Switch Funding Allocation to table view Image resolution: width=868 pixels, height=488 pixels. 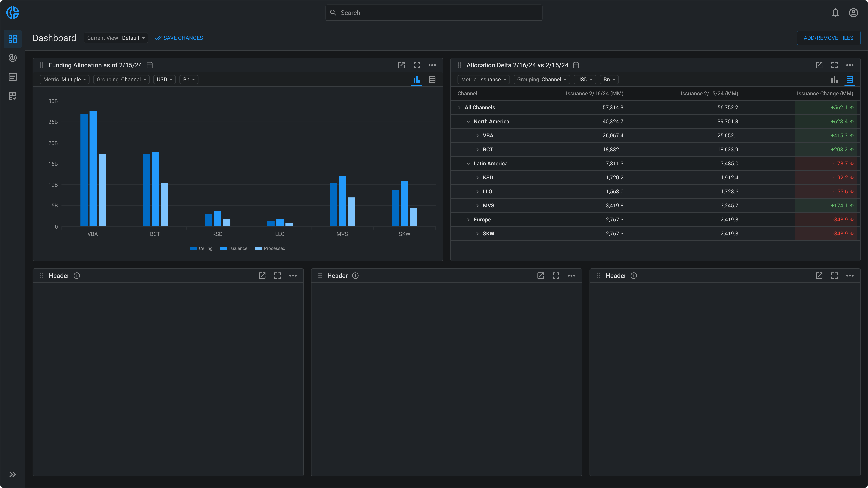432,80
